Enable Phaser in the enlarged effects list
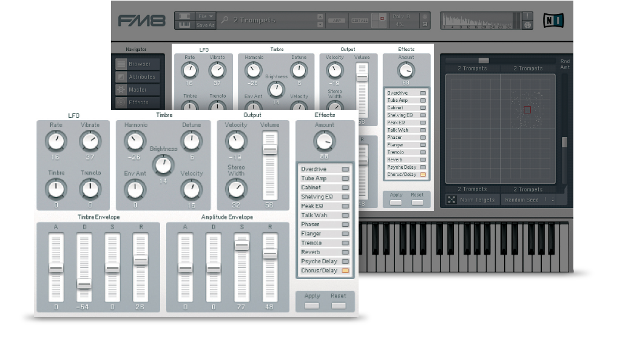 pyautogui.click(x=345, y=224)
